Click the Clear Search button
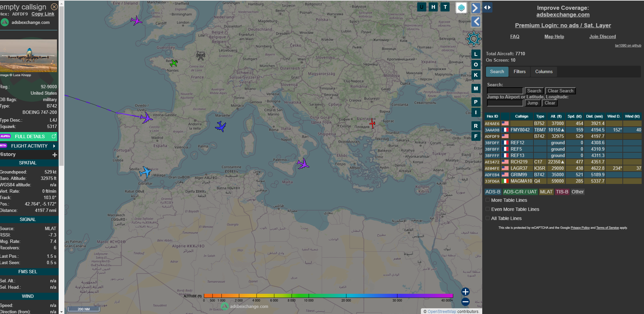Viewport: 644px width, 314px height. [x=560, y=91]
